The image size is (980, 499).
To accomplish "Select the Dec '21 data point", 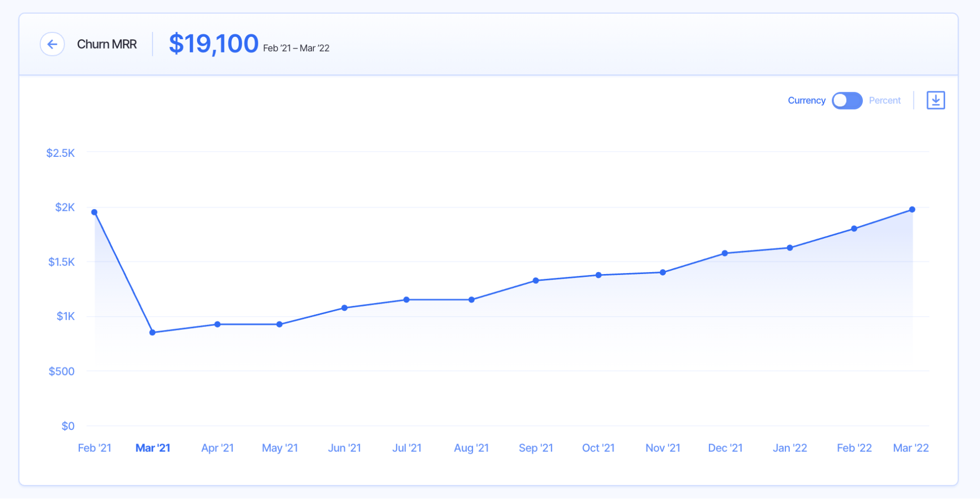I will point(725,253).
